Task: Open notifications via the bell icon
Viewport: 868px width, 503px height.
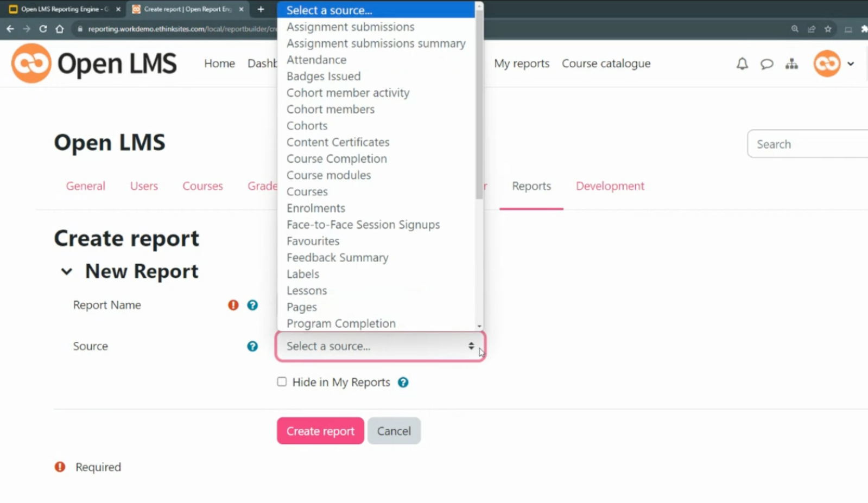Action: coord(742,63)
